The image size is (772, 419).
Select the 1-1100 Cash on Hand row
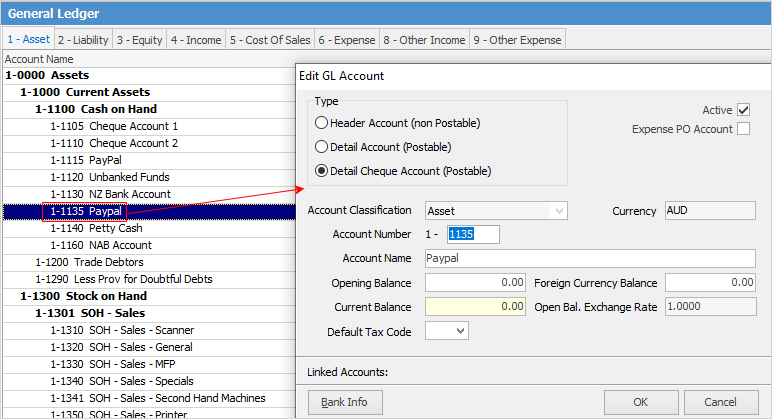tap(149, 109)
